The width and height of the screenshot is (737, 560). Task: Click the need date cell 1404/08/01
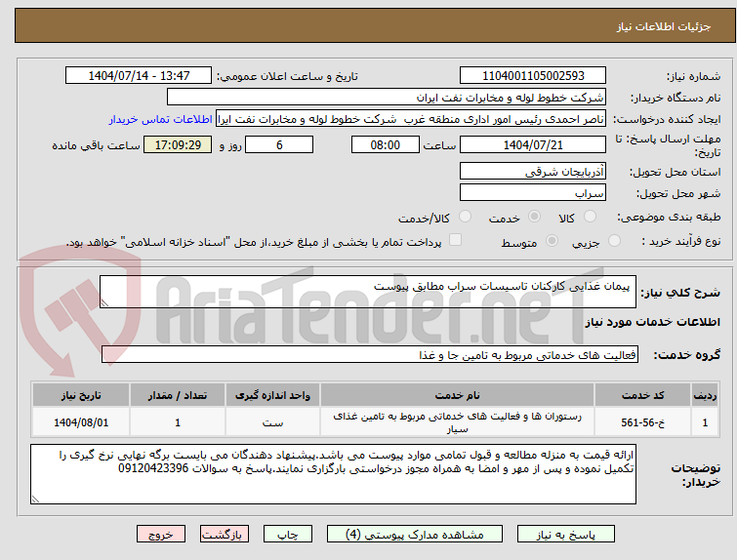coord(81,422)
